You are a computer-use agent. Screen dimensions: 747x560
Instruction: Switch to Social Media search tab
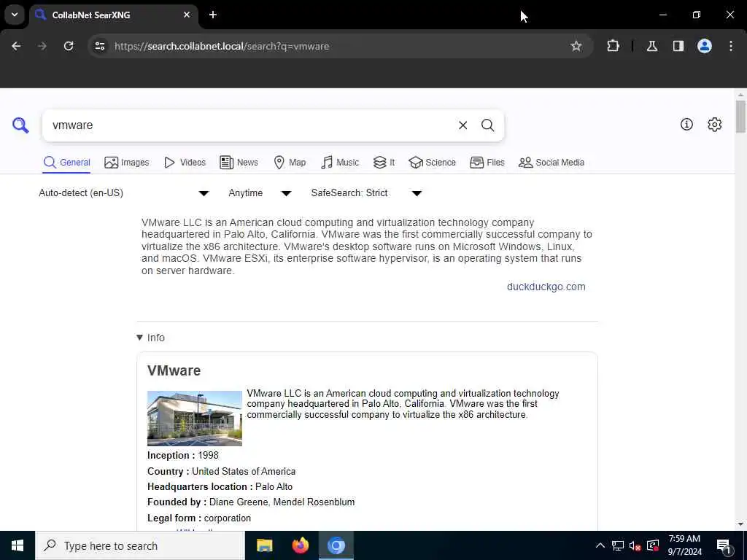point(551,163)
